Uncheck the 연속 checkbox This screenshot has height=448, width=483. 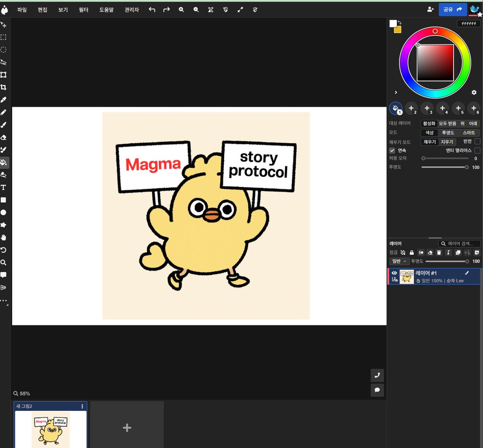click(x=392, y=150)
